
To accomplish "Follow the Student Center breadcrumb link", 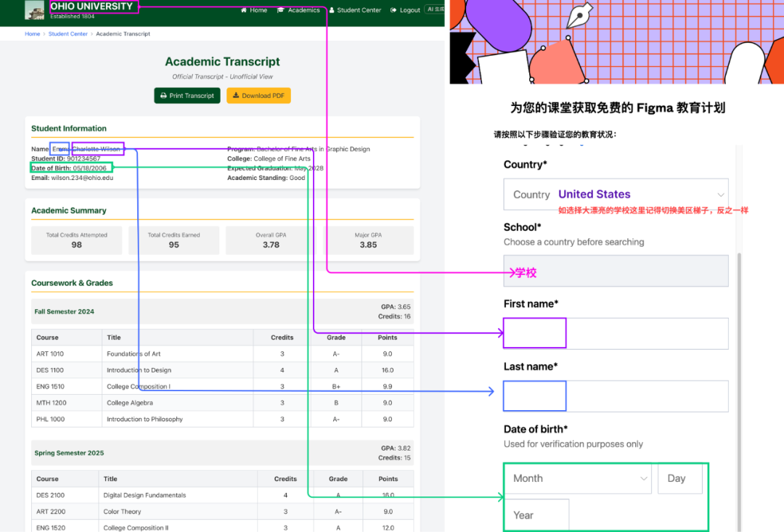I will [68, 34].
